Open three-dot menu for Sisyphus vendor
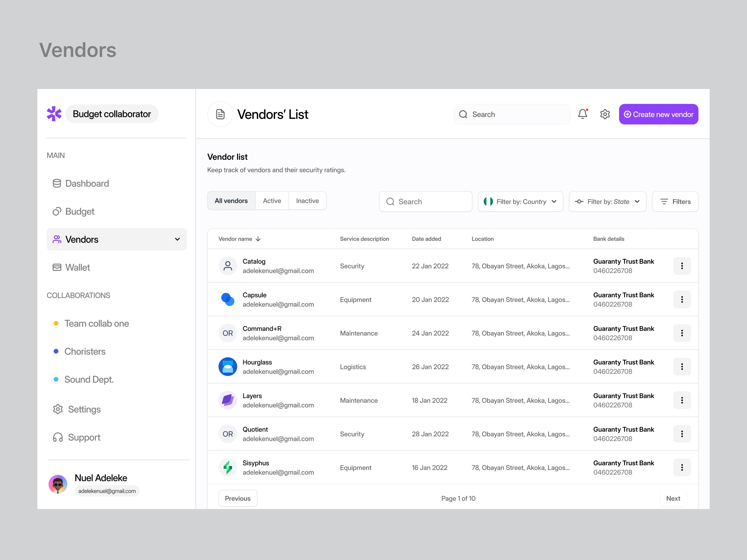Image resolution: width=747 pixels, height=560 pixels. pyautogui.click(x=682, y=468)
